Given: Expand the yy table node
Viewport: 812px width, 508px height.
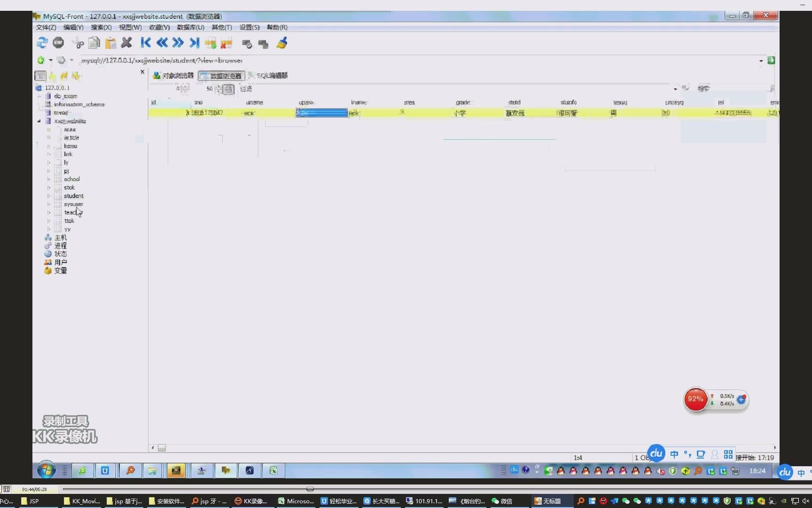Looking at the screenshot, I should pos(48,230).
